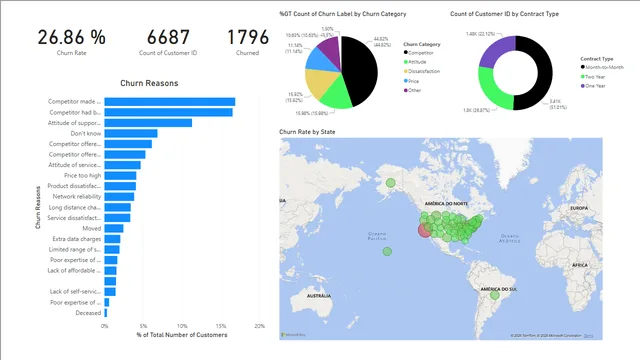Select the 'Attitude of suppor...' bar
This screenshot has height=360, width=640.
[148, 123]
